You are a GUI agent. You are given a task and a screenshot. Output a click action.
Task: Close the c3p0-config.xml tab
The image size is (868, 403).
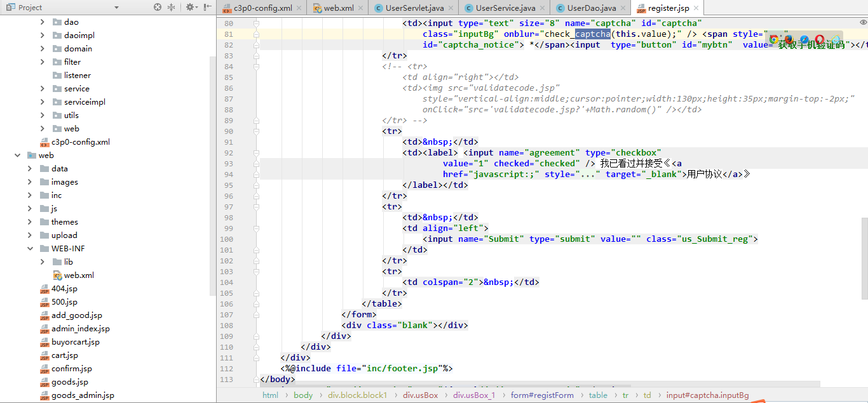tap(300, 8)
